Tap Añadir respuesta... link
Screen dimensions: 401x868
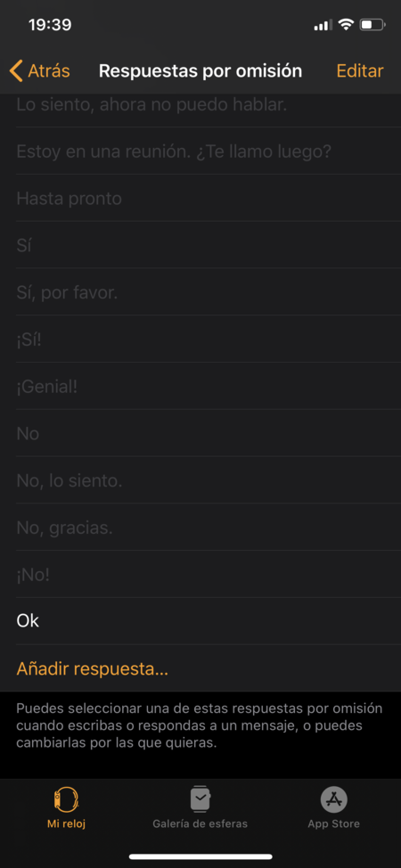pos(93,668)
